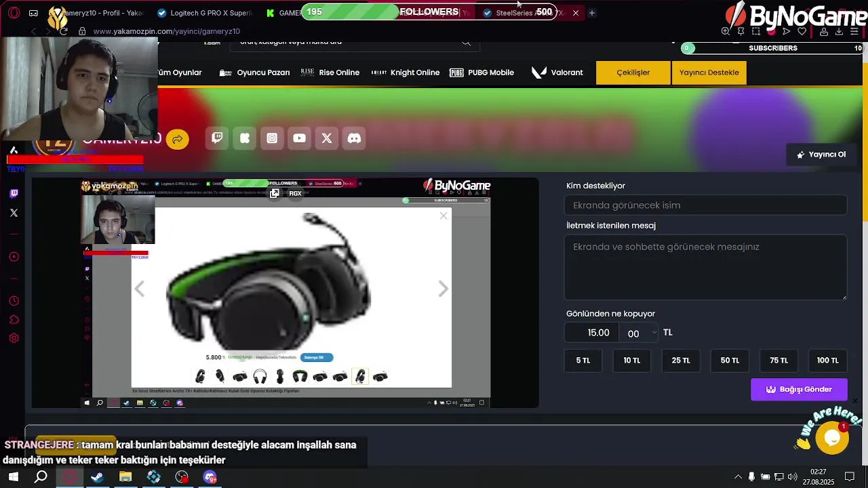Click the message textarea for the streamer

coord(705,267)
